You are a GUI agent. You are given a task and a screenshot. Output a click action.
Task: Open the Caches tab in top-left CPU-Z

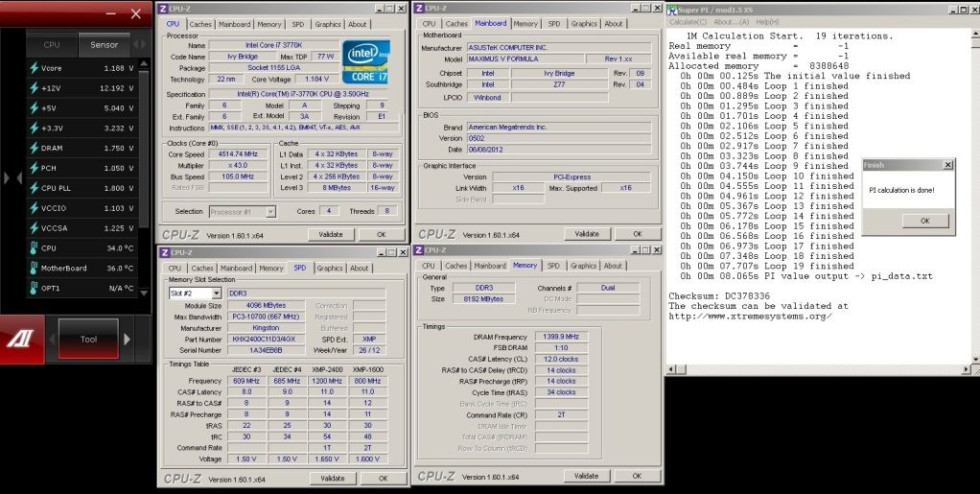200,24
